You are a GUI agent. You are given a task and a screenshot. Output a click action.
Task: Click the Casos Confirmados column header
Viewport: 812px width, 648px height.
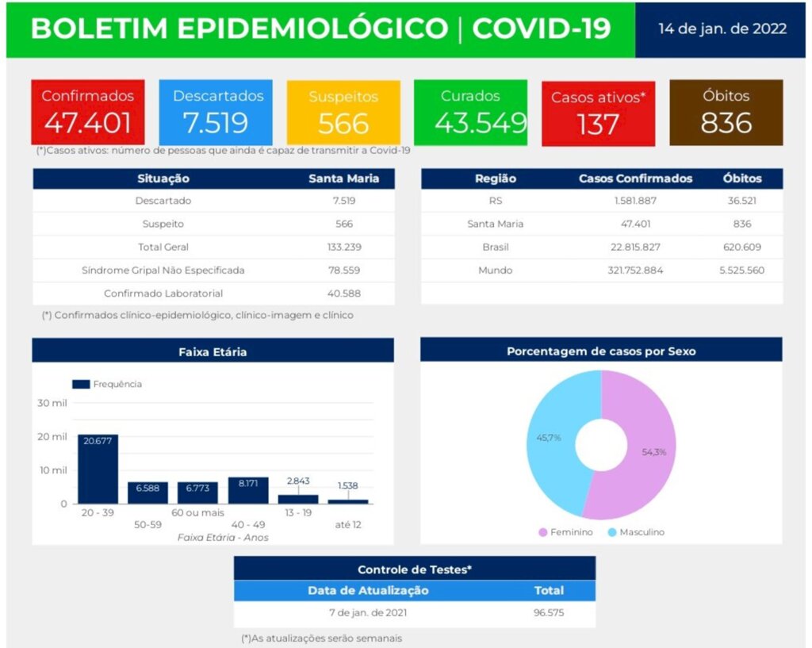click(x=635, y=178)
